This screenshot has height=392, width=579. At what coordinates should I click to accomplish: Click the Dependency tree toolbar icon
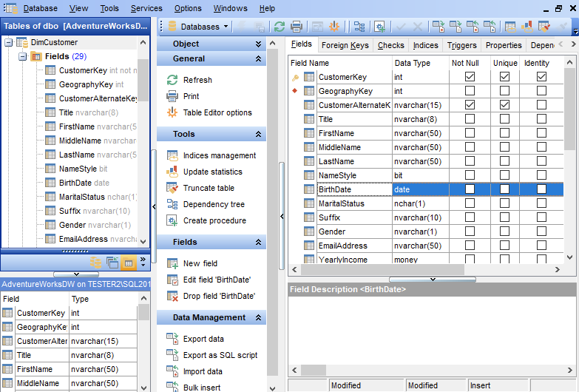pyautogui.click(x=359, y=27)
